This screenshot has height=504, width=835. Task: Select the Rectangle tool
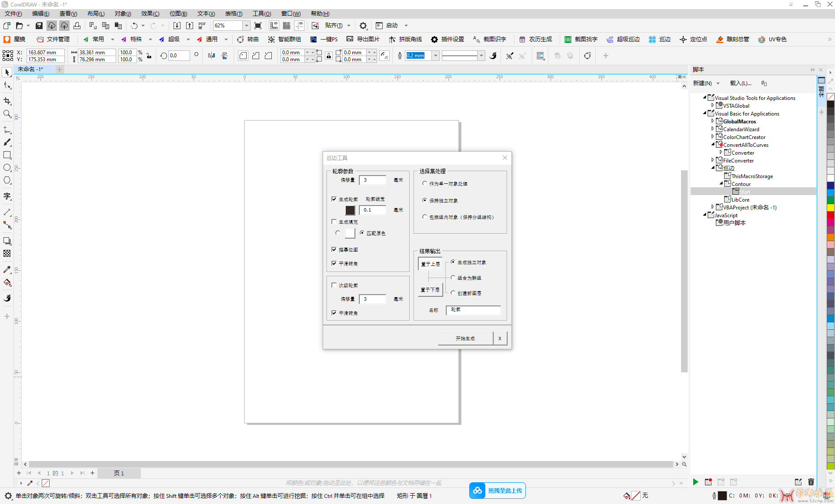(x=7, y=155)
